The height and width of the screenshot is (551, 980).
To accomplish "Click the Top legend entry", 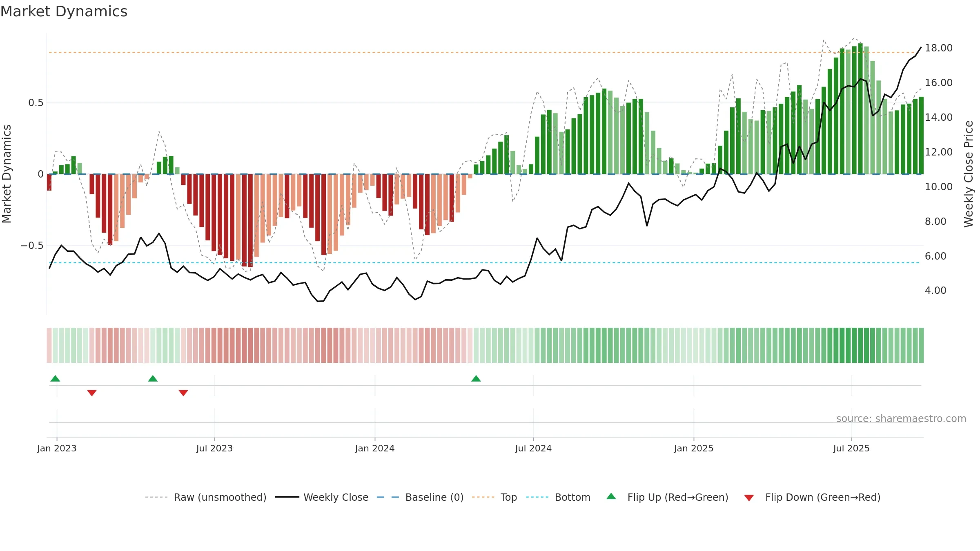I will pyautogui.click(x=494, y=497).
